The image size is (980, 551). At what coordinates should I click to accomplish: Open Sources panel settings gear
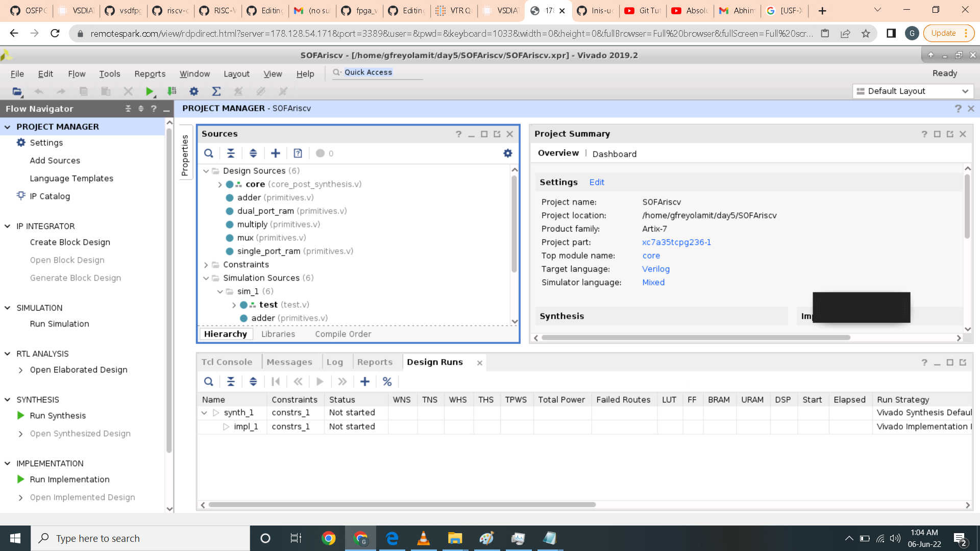click(507, 153)
